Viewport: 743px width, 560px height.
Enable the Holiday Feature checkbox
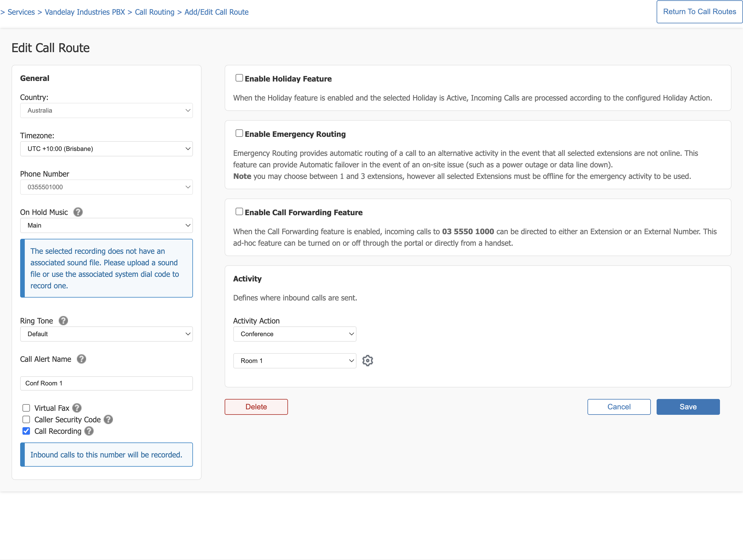pos(239,78)
